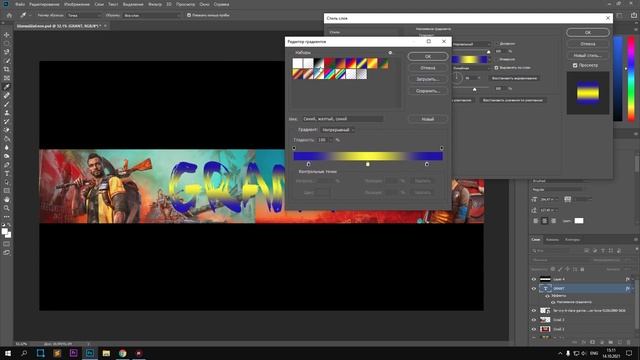The image size is (640, 360).
Task: Click the Home icon in options bar
Action: pyautogui.click(x=9, y=15)
